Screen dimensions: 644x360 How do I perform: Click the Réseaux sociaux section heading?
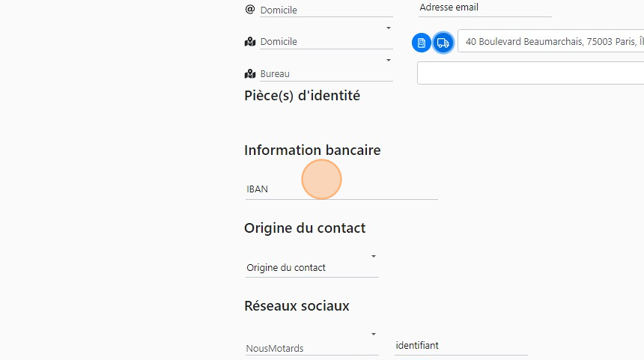coord(297,306)
